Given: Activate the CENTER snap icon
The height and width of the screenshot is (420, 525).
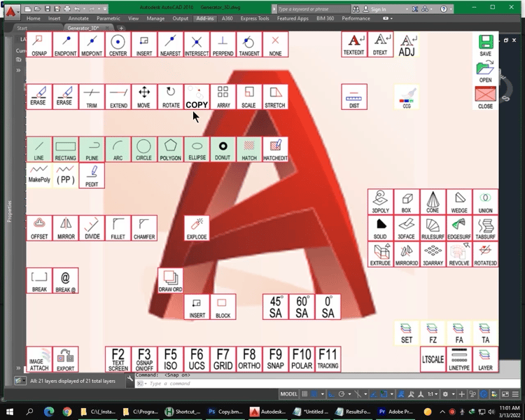Looking at the screenshot, I should pos(118,44).
